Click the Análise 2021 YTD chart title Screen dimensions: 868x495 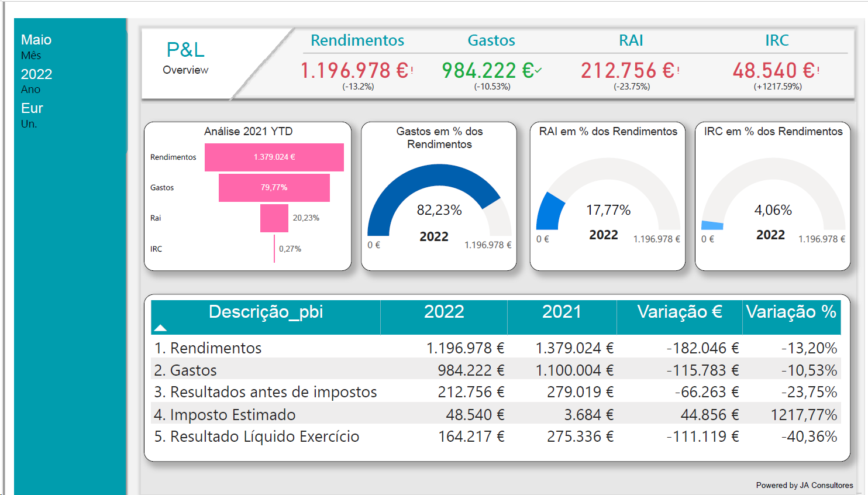(248, 131)
